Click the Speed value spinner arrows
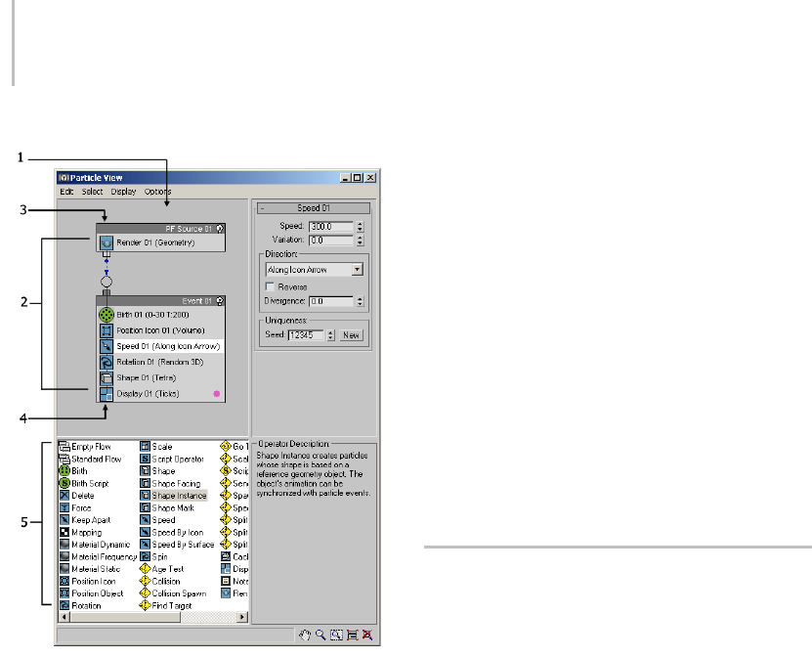This screenshot has width=812, height=658. click(360, 227)
